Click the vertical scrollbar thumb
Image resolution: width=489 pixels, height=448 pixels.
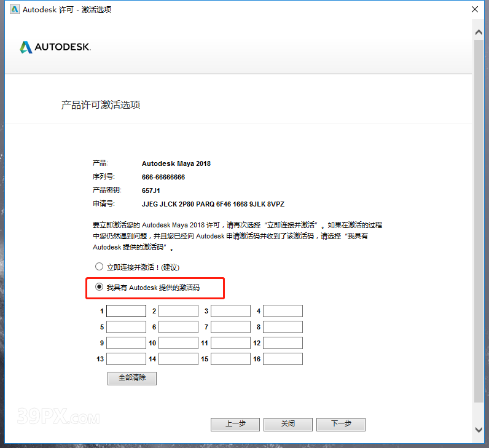pyautogui.click(x=479, y=221)
